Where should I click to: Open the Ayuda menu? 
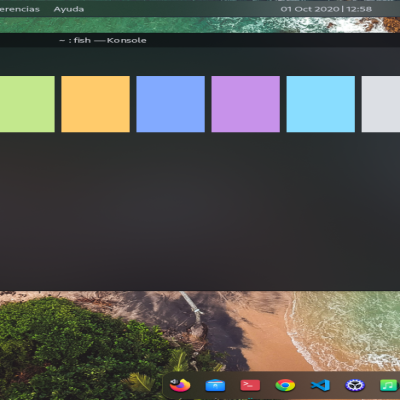69,9
